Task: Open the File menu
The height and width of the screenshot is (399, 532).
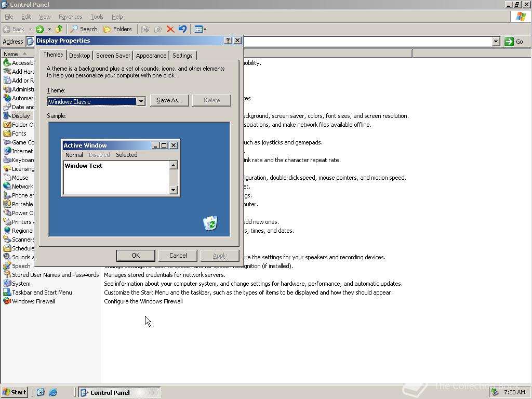Action: (9, 17)
